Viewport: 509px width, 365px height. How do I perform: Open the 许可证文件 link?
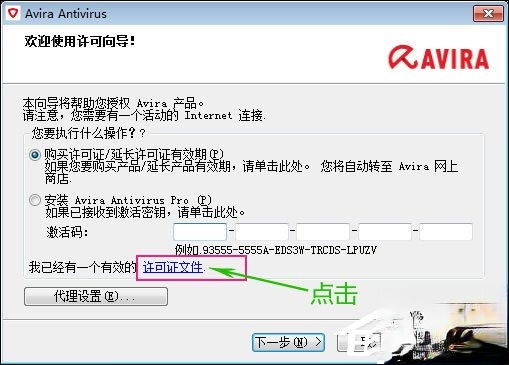pyautogui.click(x=173, y=267)
